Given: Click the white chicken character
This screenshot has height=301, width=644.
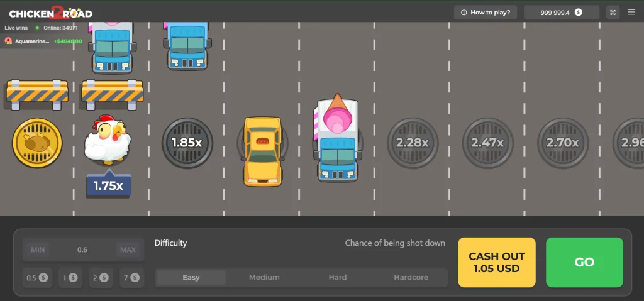Looking at the screenshot, I should coord(108,140).
